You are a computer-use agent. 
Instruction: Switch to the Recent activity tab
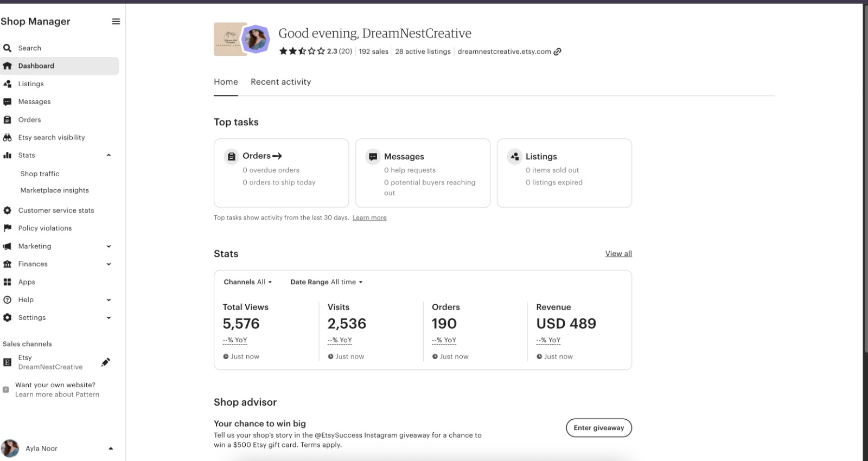tap(280, 82)
